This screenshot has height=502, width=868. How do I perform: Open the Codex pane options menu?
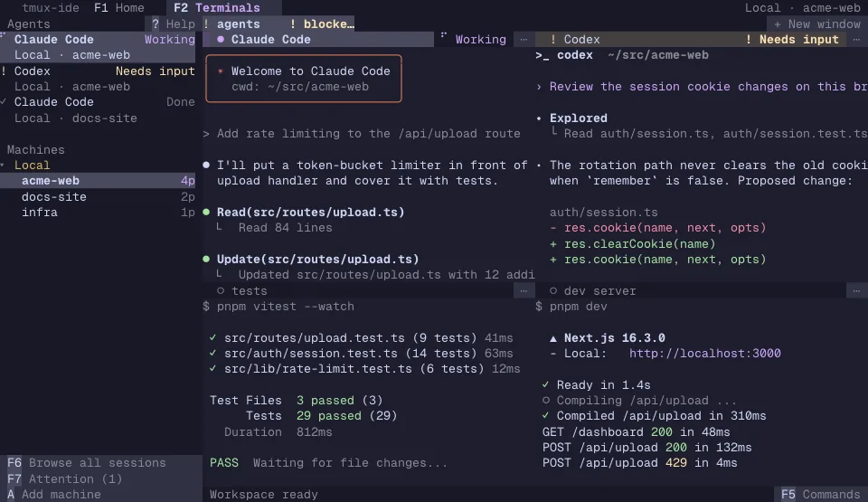(x=856, y=39)
